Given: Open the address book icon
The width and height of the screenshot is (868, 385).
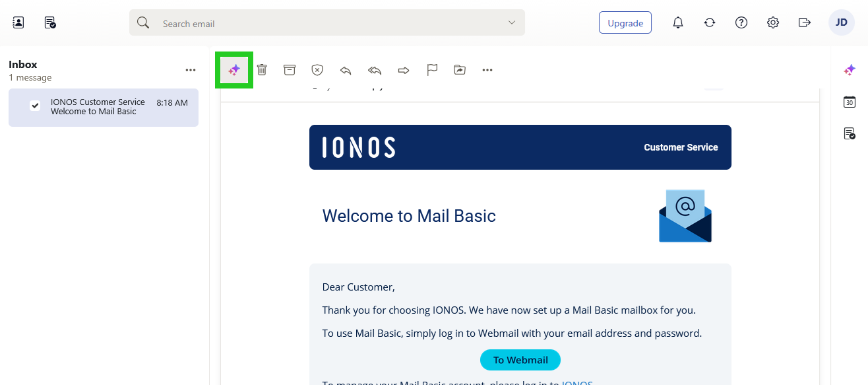Looking at the screenshot, I should coord(18,22).
